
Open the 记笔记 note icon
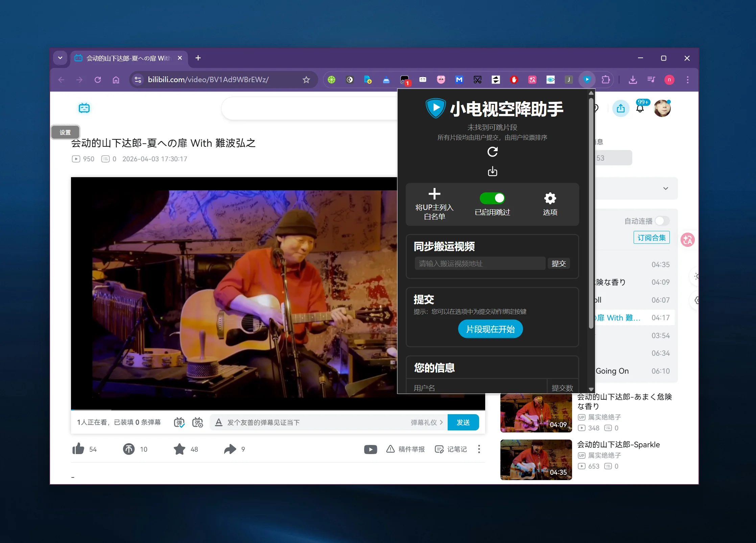(x=439, y=449)
